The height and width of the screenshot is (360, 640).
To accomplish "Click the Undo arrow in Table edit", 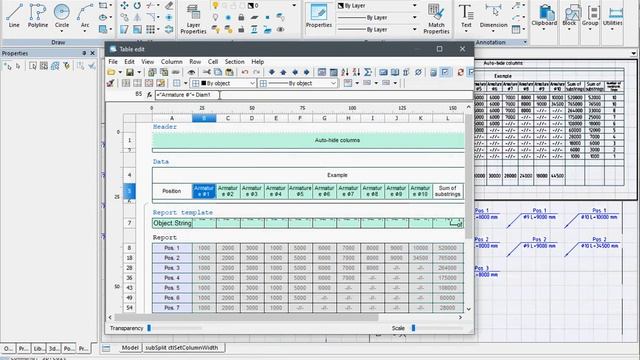I will point(245,72).
